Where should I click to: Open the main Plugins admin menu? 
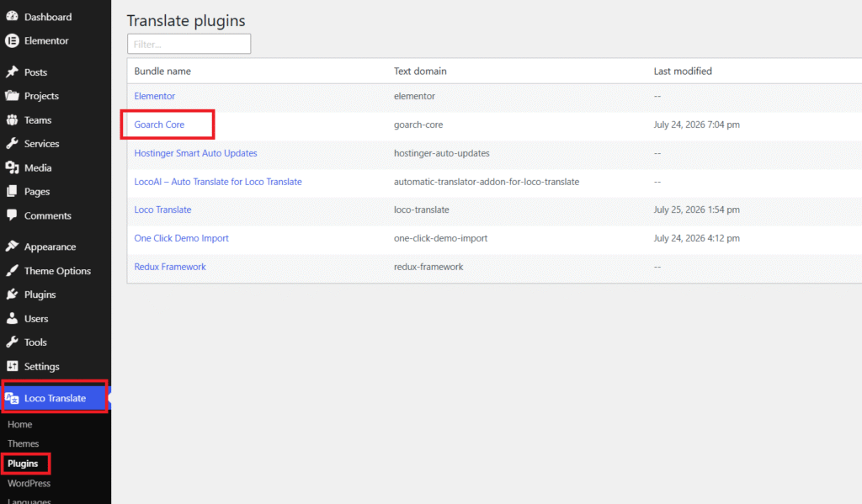pos(40,294)
